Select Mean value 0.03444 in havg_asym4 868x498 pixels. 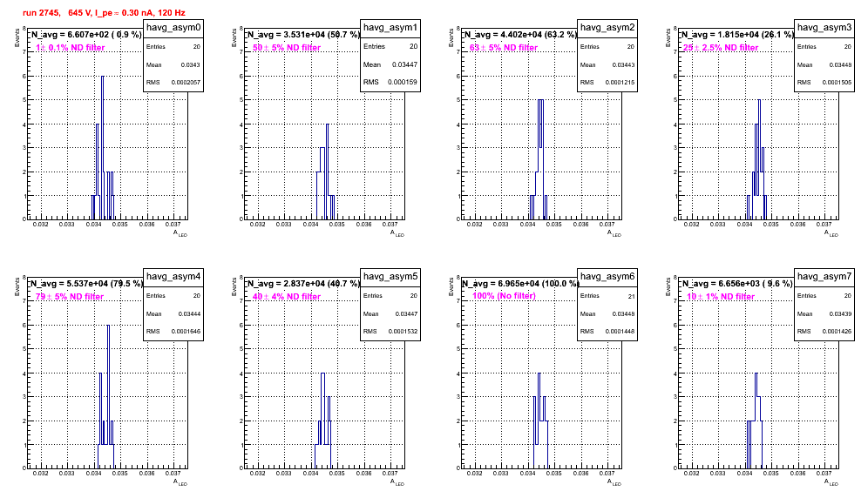(189, 313)
